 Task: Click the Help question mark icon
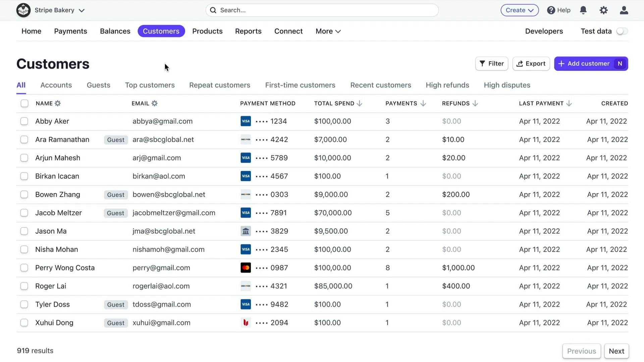(x=551, y=10)
